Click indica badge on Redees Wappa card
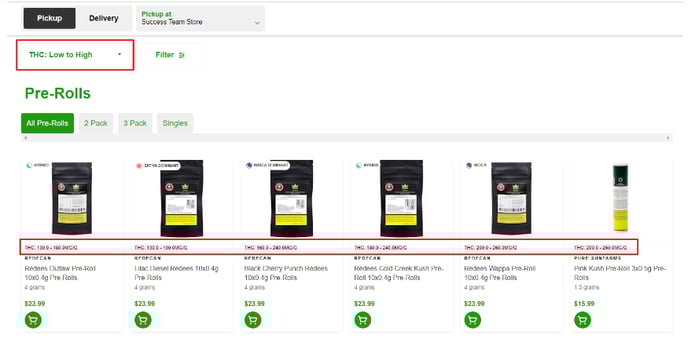 pos(476,165)
